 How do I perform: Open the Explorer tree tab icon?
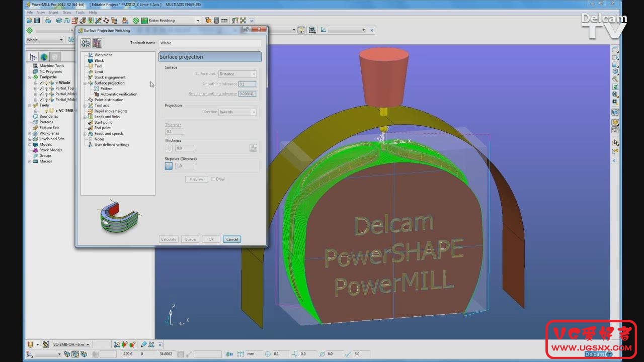(33, 57)
